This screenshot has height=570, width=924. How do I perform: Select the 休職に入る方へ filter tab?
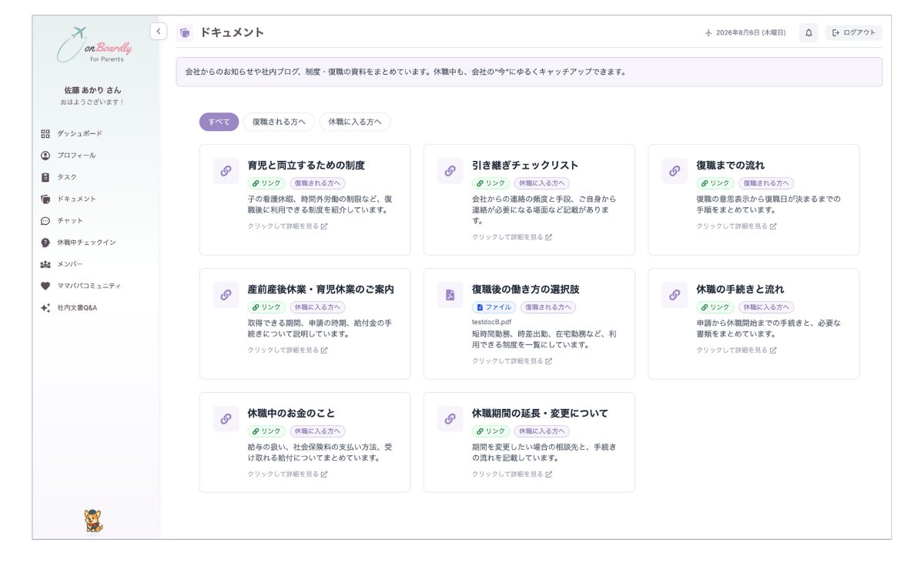[355, 122]
